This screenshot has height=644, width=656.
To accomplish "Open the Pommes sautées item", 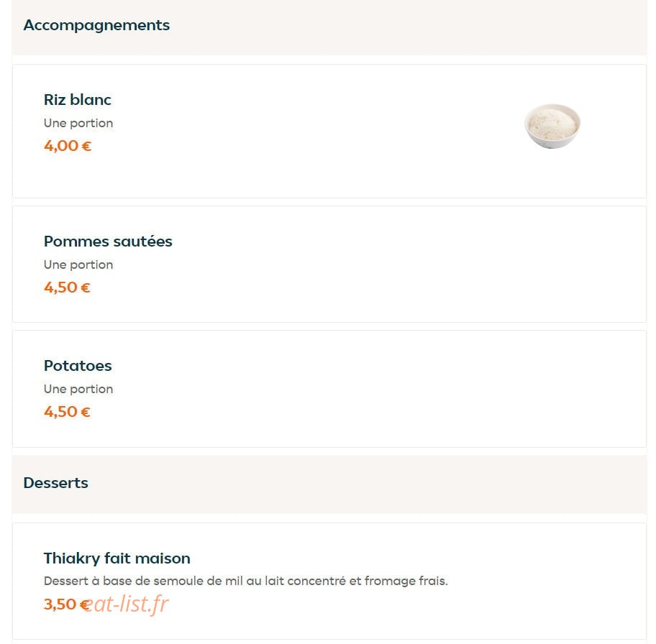I will point(108,241).
